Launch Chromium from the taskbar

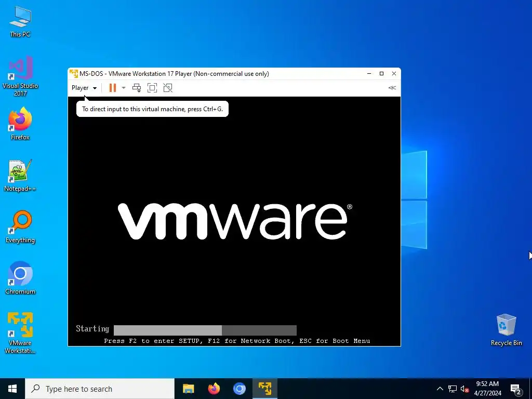[239, 389]
